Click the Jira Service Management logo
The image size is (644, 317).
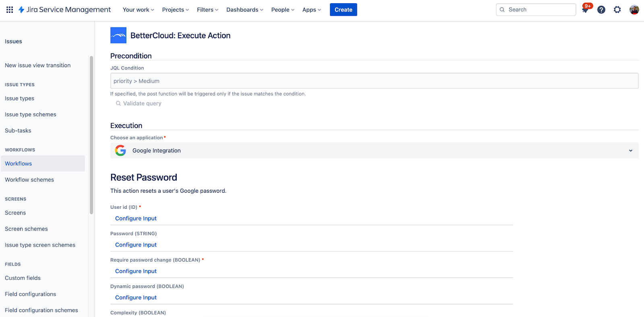click(x=64, y=10)
